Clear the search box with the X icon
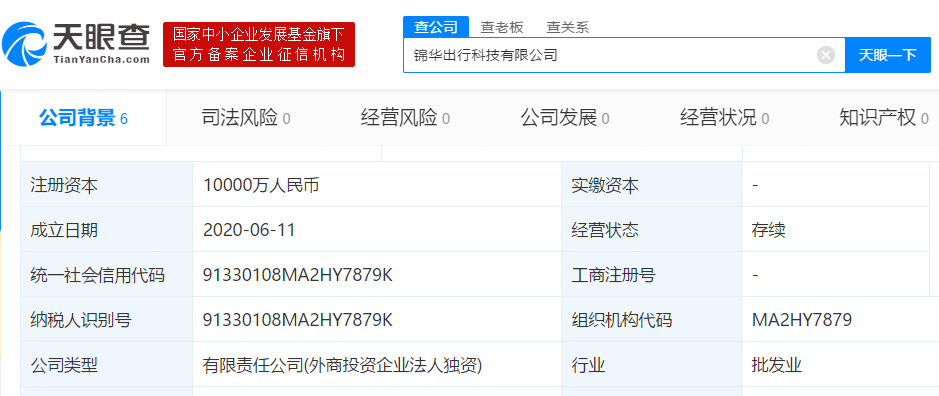The image size is (939, 396). [x=826, y=55]
